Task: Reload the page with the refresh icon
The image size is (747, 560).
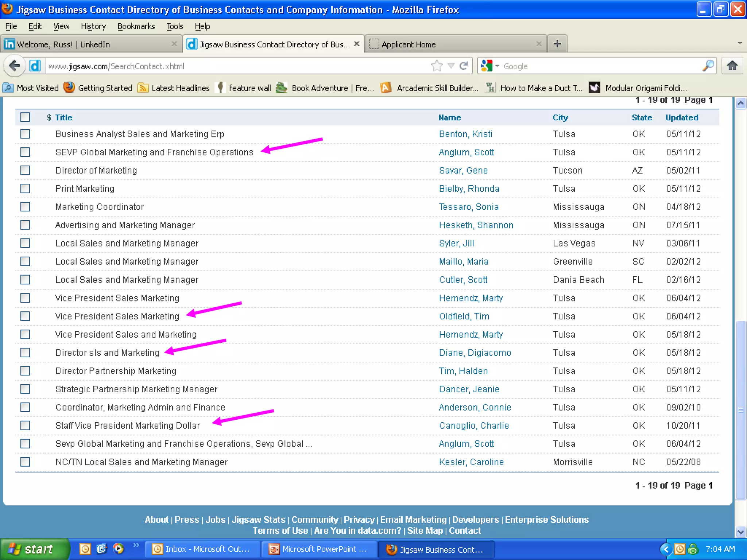Action: 464,66
